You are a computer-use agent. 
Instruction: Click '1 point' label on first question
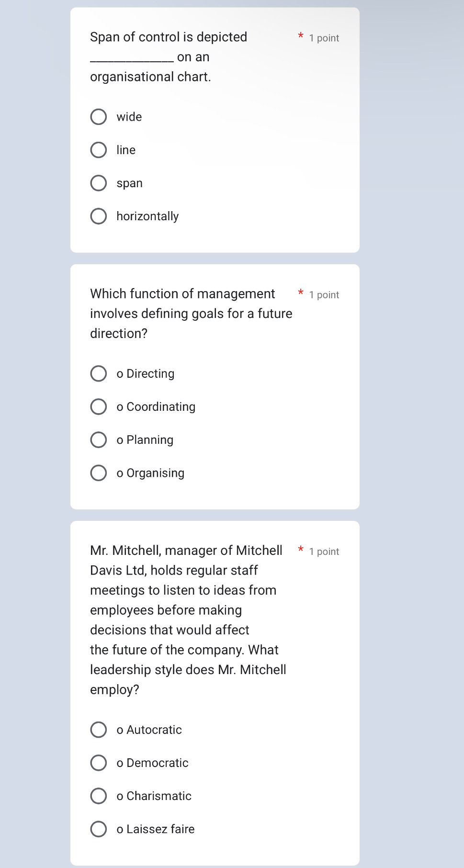[x=324, y=38]
